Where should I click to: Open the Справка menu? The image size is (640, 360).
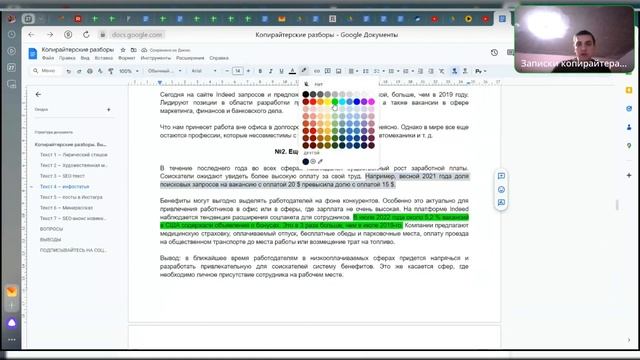(219, 58)
